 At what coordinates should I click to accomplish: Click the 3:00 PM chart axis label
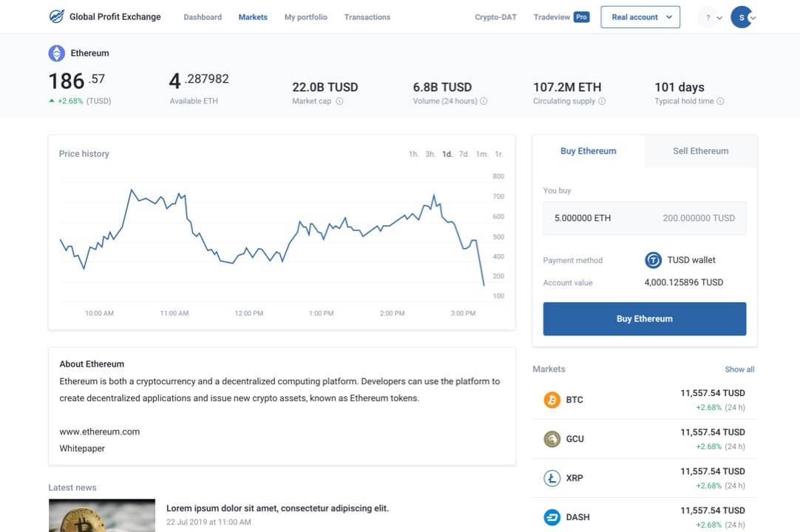tap(464, 313)
